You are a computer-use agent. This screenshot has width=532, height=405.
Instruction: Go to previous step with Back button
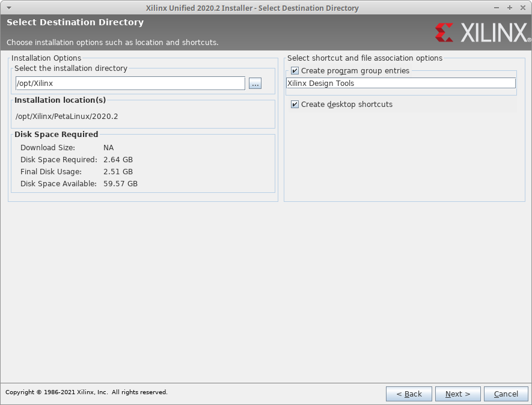409,394
